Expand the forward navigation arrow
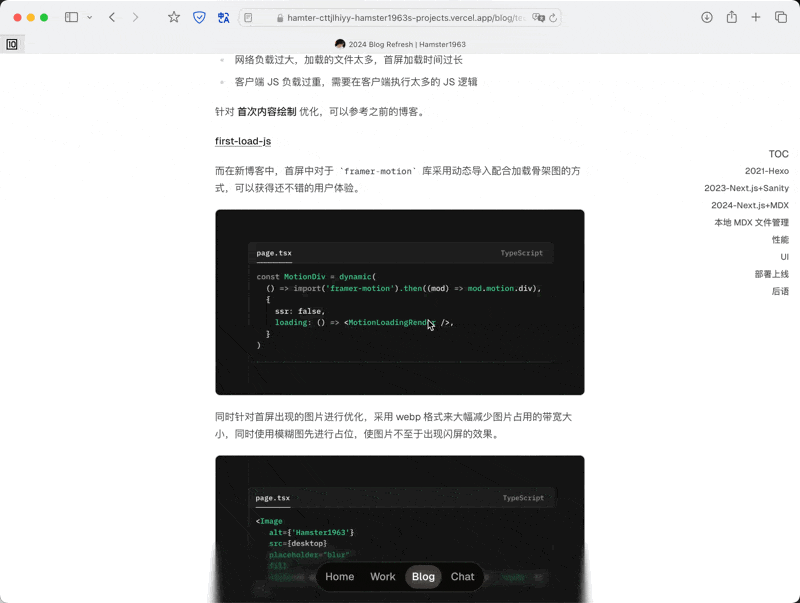This screenshot has width=800, height=603. 135,17
